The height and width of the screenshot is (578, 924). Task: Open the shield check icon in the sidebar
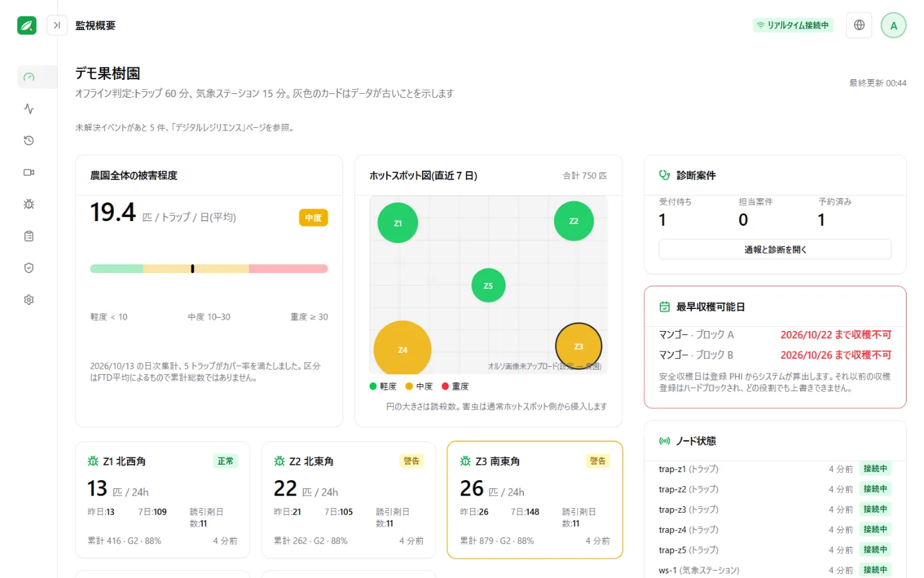click(x=29, y=268)
